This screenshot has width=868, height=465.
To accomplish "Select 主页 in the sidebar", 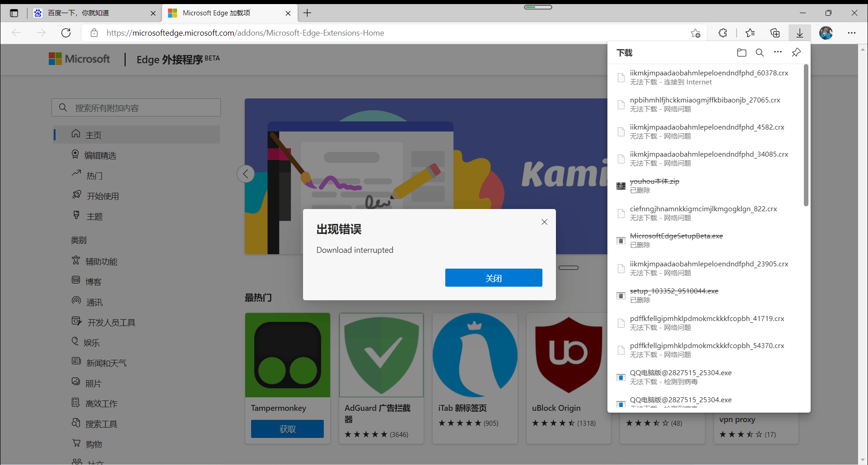I will point(136,135).
